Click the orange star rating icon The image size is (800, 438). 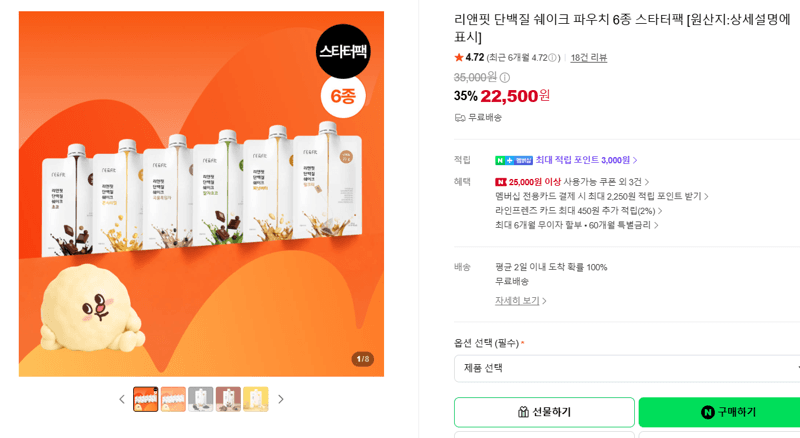459,57
